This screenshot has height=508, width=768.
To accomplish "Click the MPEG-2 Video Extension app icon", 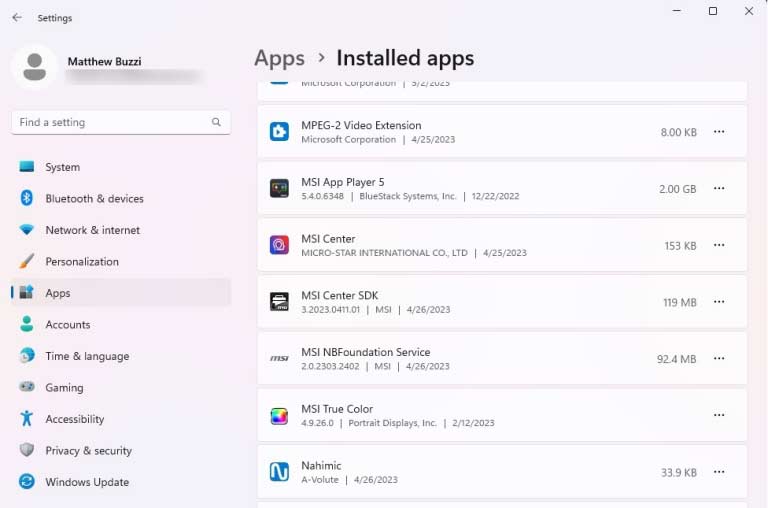I will (279, 132).
